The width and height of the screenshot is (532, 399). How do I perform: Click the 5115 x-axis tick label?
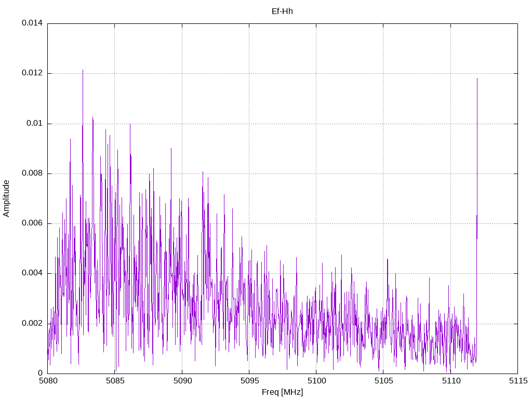tap(518, 381)
